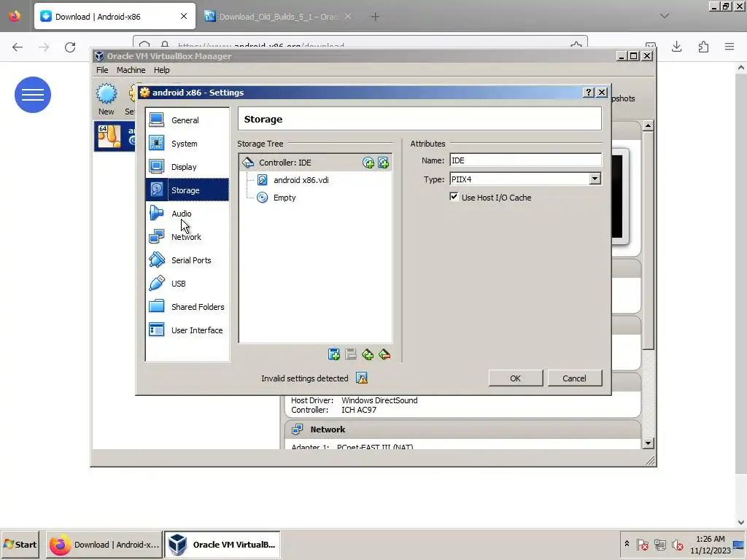Click the taskbar clock

pyautogui.click(x=711, y=545)
